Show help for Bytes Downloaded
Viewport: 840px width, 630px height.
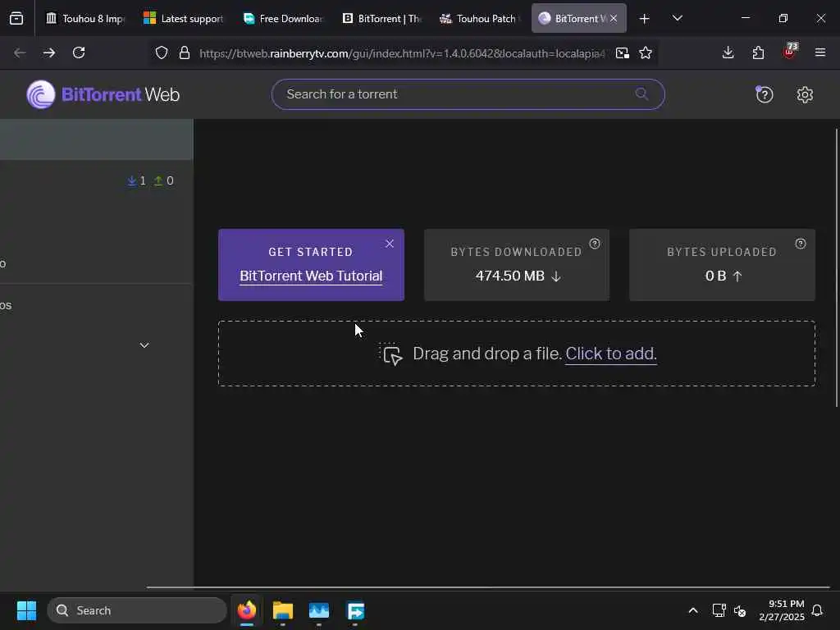(x=595, y=244)
